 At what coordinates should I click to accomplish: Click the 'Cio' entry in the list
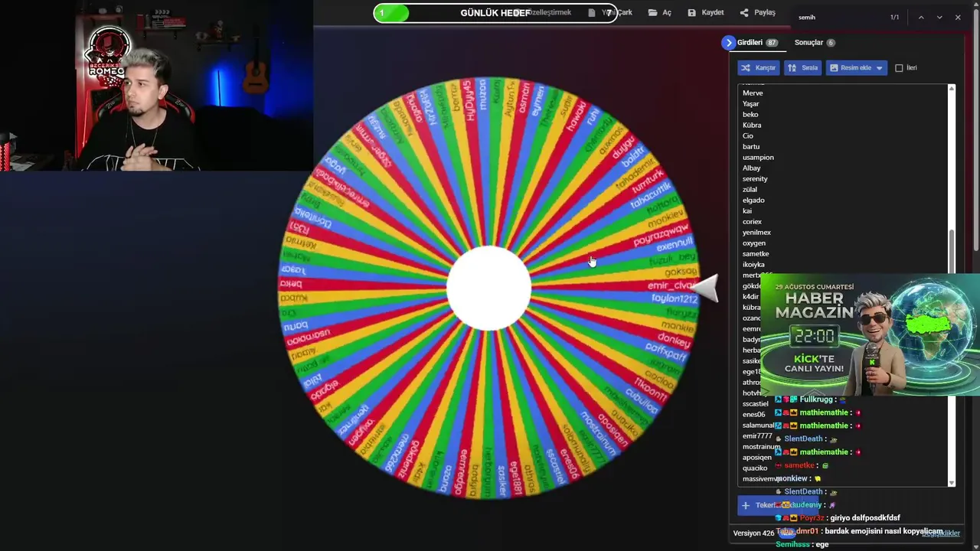pos(748,136)
